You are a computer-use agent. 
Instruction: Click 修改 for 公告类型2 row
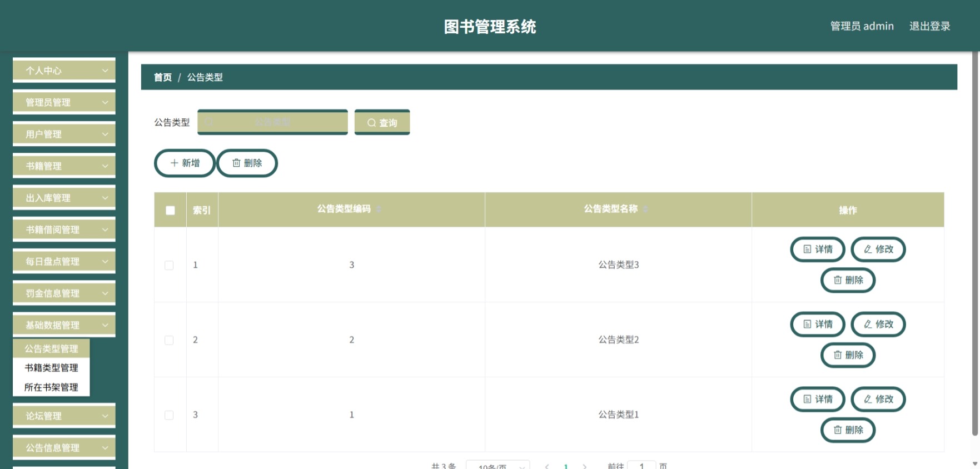click(878, 324)
